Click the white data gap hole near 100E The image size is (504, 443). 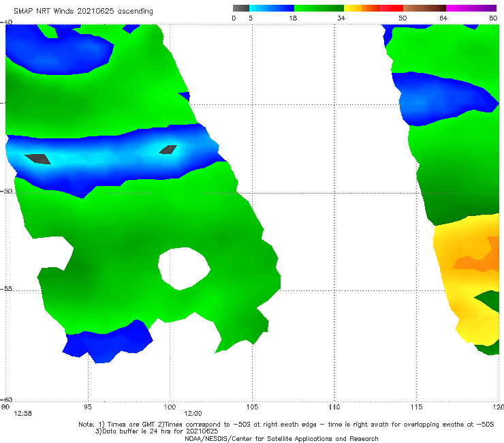pyautogui.click(x=183, y=269)
